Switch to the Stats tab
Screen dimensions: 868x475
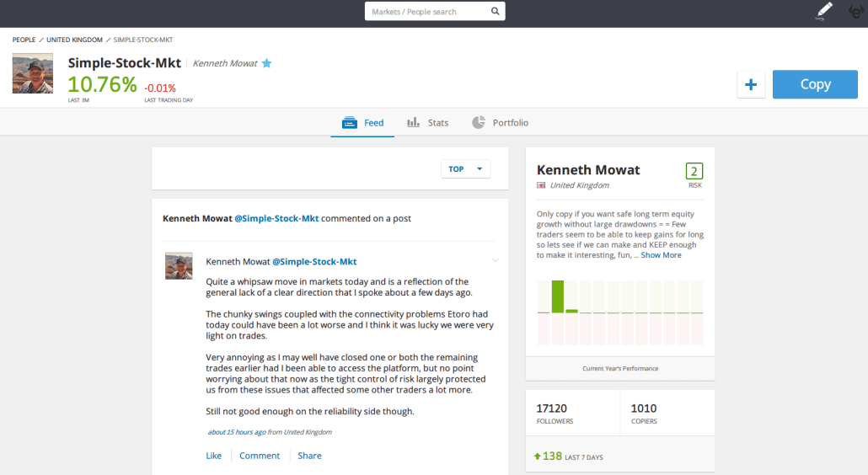pos(428,123)
